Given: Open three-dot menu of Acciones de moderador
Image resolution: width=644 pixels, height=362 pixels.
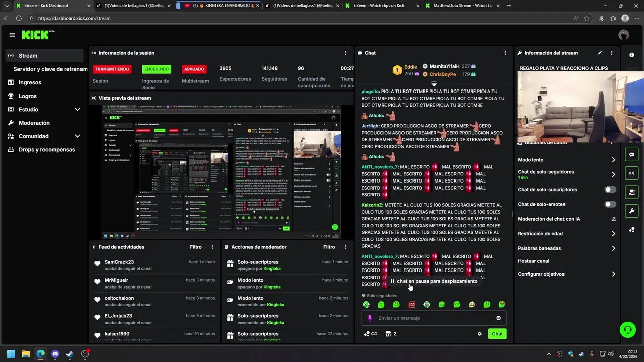Looking at the screenshot, I should click(x=345, y=247).
